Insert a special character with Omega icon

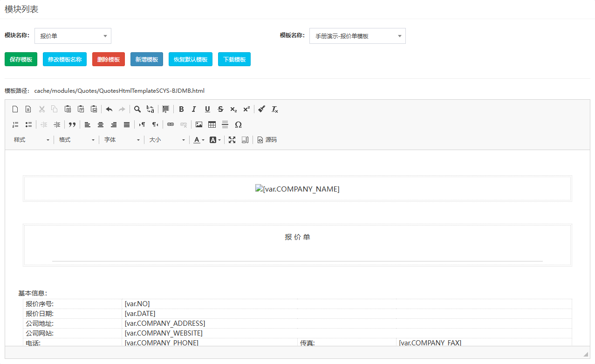pyautogui.click(x=238, y=125)
